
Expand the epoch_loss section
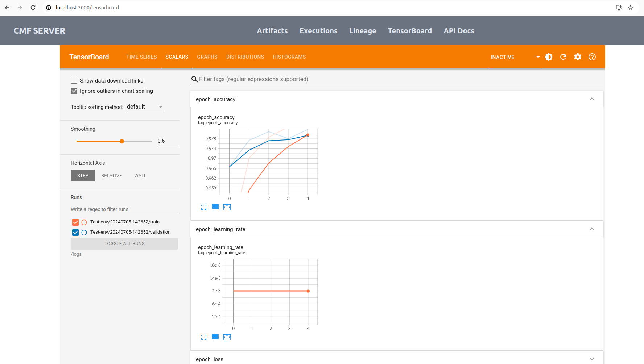click(x=592, y=359)
